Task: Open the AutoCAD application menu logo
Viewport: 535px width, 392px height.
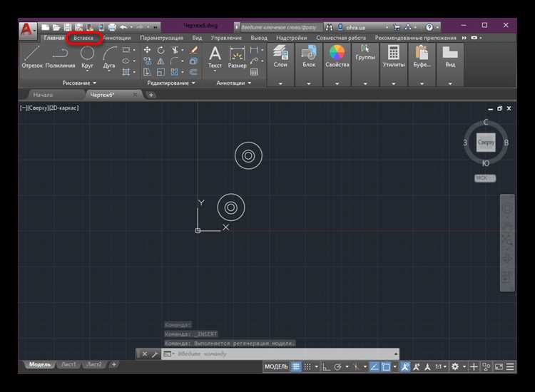Action: click(27, 31)
